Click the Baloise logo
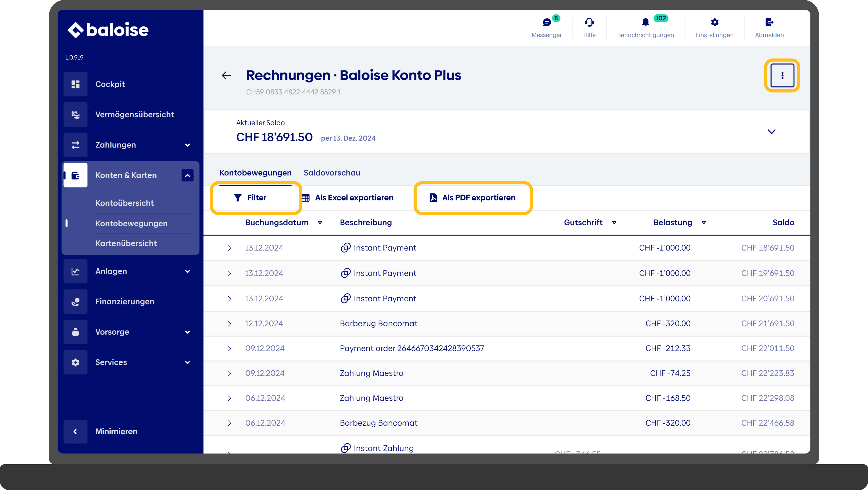This screenshot has width=868, height=490. coord(108,30)
